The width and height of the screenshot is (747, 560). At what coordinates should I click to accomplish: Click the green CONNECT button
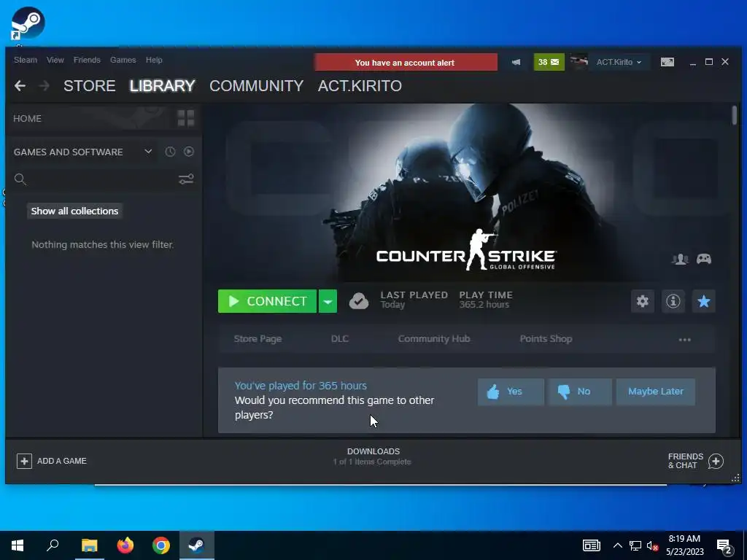[x=267, y=301]
